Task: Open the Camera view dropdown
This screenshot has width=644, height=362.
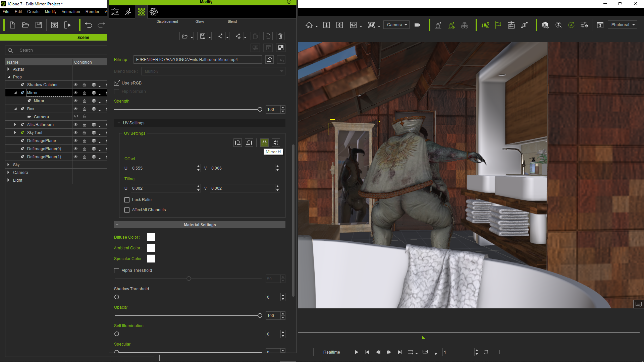Action: point(396,25)
